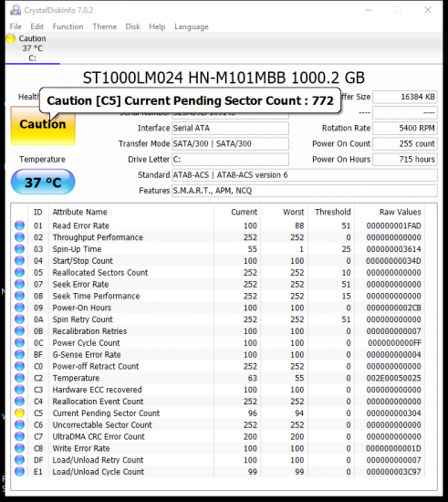Click the Interface field Serial ATA
This screenshot has width=448, height=502.
[x=230, y=128]
